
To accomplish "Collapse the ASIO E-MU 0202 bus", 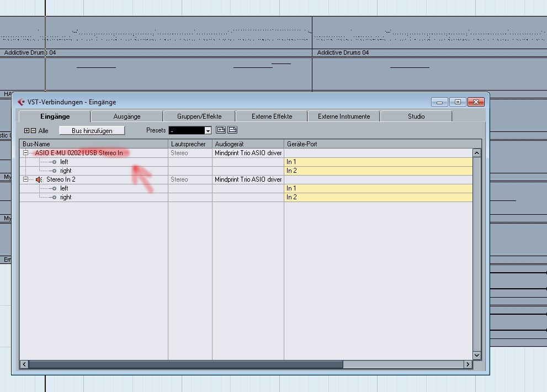I will coord(25,153).
